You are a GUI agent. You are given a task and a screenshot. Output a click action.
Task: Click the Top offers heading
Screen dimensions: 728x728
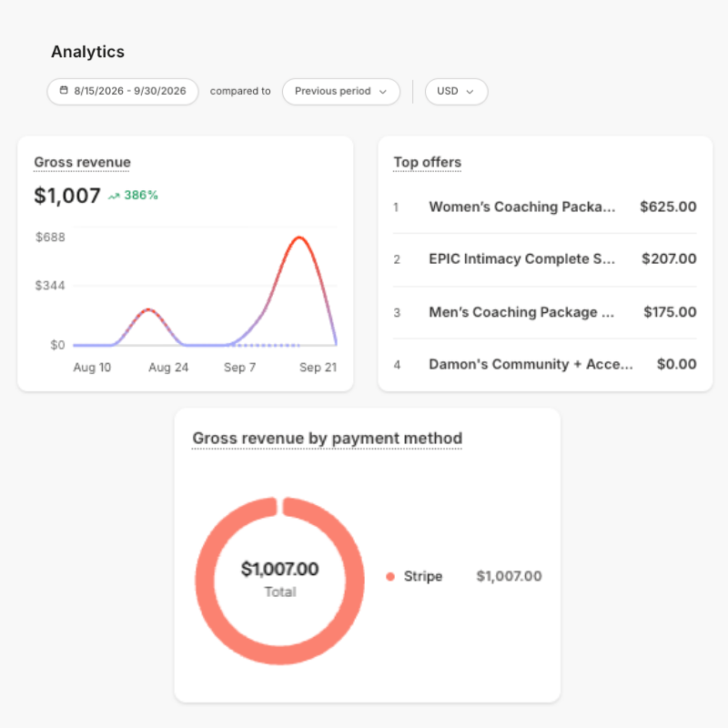427,163
